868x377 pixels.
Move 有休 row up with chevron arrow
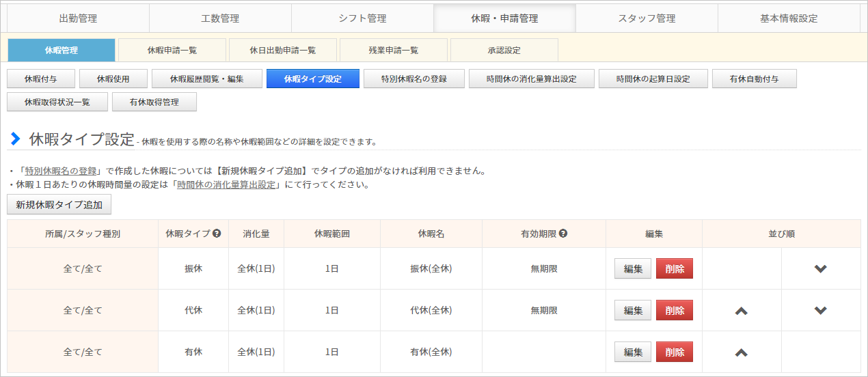coord(741,352)
